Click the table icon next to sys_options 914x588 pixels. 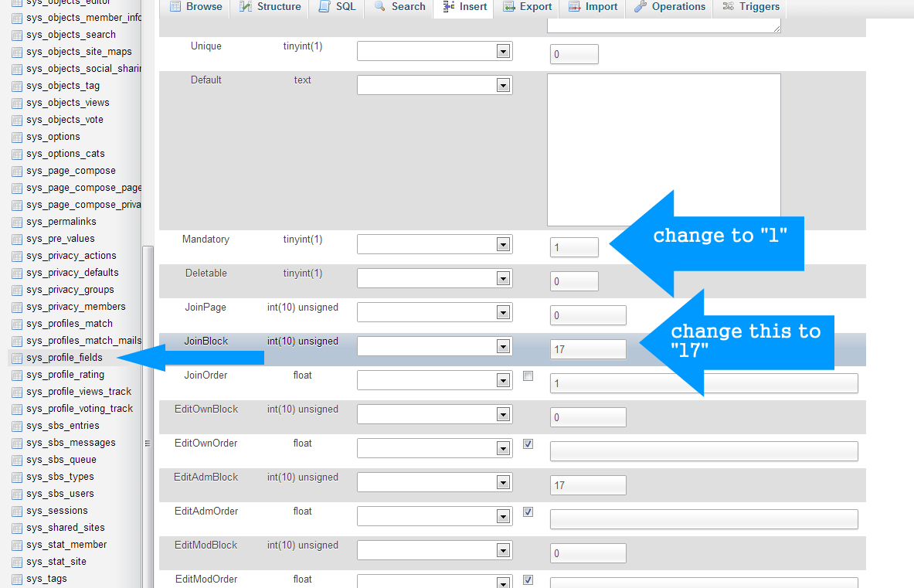16,137
